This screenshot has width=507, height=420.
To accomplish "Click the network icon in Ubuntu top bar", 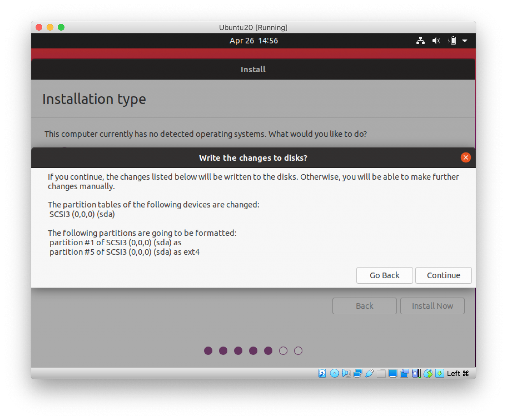I will tap(421, 41).
